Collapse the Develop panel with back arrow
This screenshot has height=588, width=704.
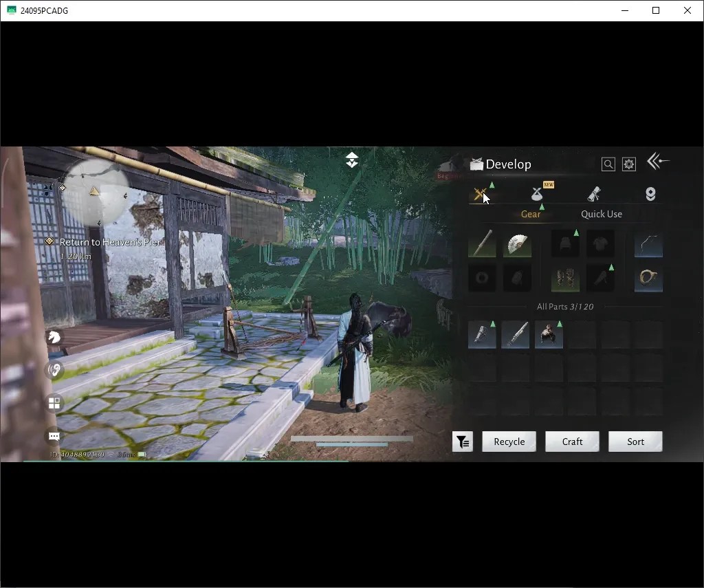pos(658,161)
